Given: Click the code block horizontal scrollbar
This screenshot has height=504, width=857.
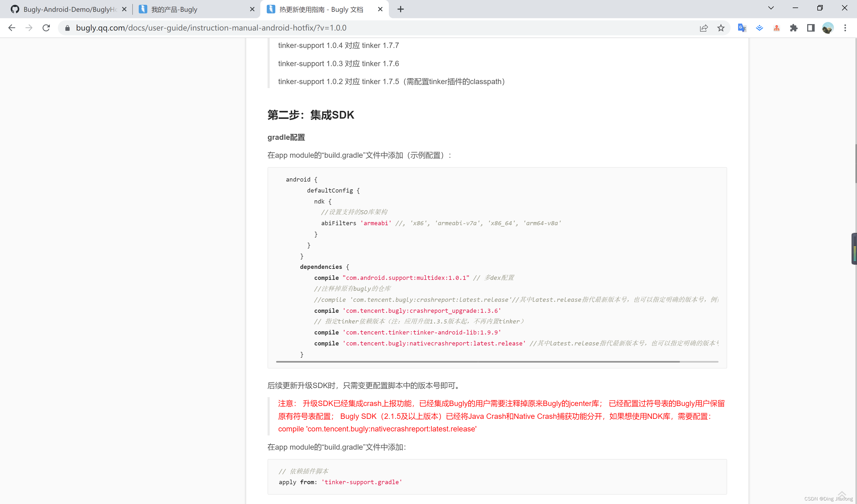Looking at the screenshot, I should pyautogui.click(x=478, y=362).
